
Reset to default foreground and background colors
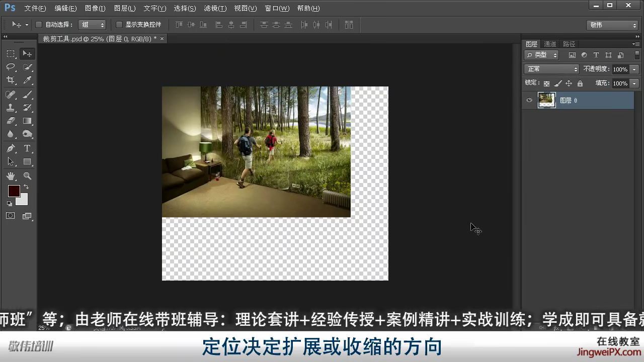tap(9, 203)
